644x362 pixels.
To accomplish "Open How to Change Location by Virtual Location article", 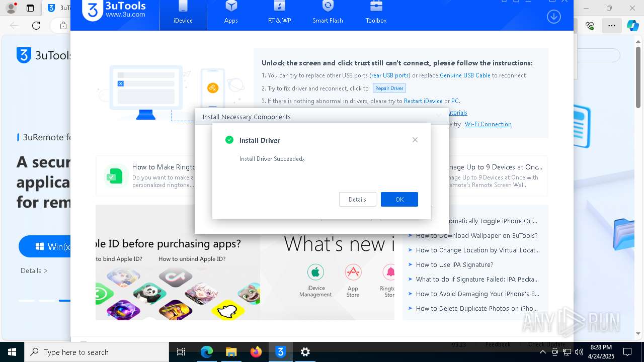I will pos(477,250).
